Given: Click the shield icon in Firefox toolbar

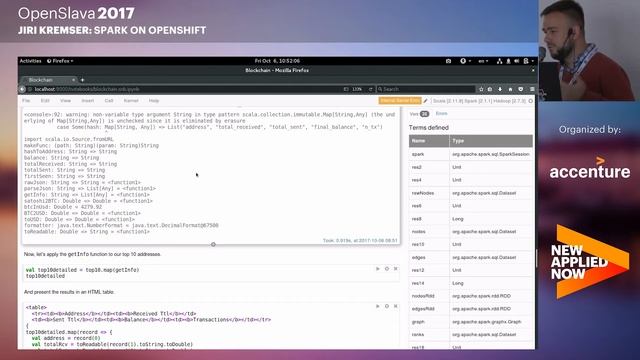Looking at the screenshot, I should tap(521, 89).
